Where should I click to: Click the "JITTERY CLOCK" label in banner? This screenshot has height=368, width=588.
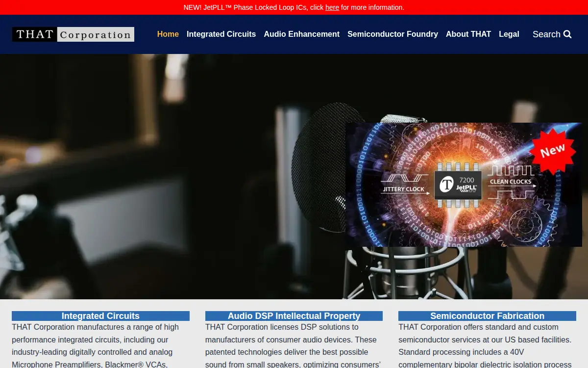404,189
